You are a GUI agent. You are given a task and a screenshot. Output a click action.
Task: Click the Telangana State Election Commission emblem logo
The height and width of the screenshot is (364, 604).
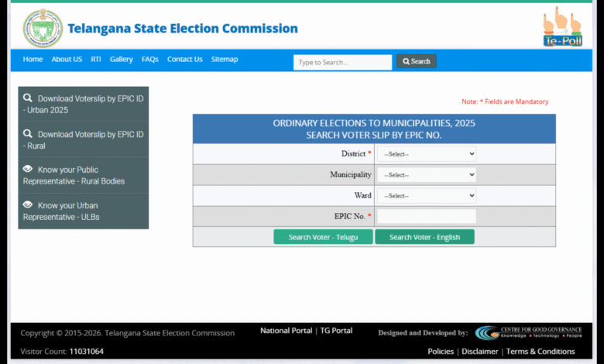point(43,29)
